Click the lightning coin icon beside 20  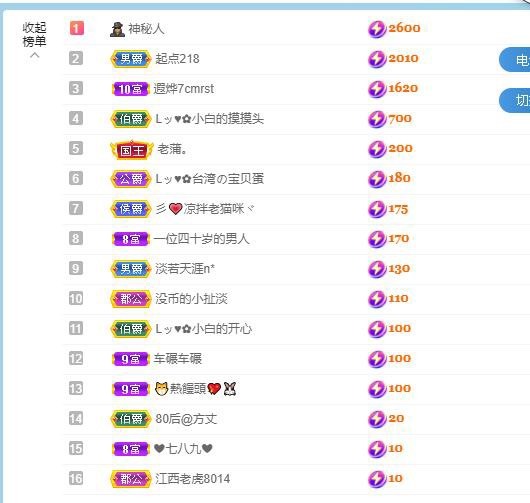[377, 419]
